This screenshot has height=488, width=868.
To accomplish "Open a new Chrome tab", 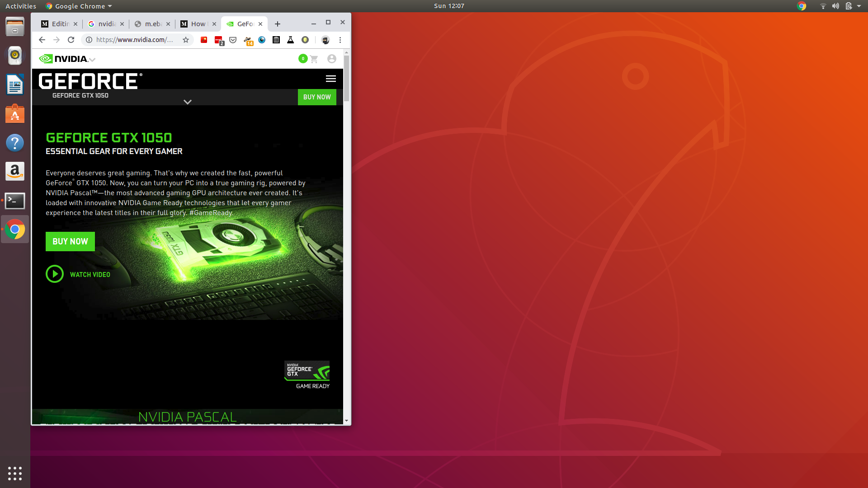I will [x=278, y=24].
